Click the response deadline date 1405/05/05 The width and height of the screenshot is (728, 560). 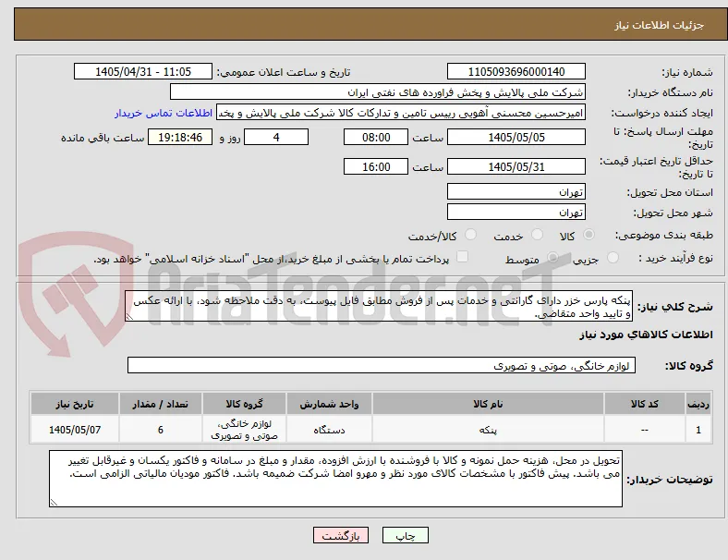pyautogui.click(x=516, y=137)
